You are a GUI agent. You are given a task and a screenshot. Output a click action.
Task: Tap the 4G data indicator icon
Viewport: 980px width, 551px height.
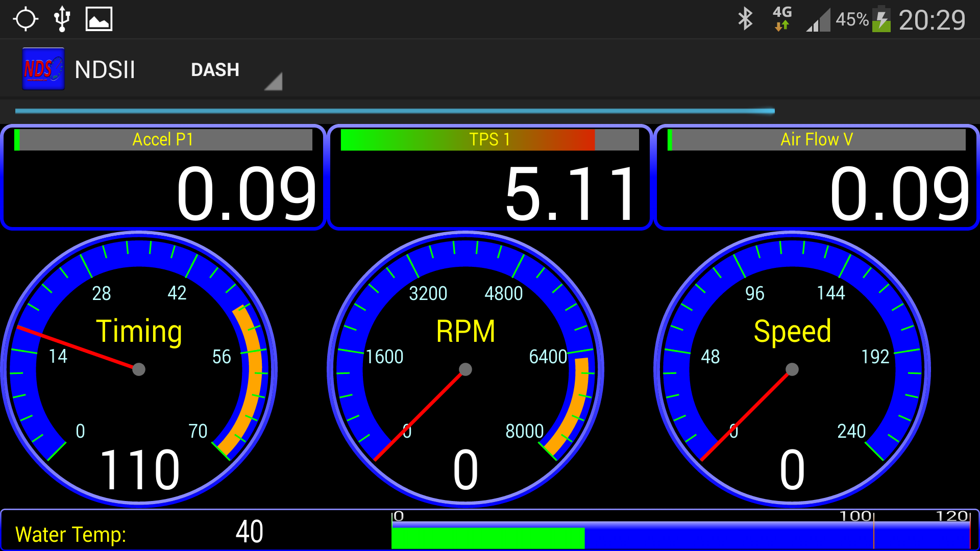pos(782,19)
